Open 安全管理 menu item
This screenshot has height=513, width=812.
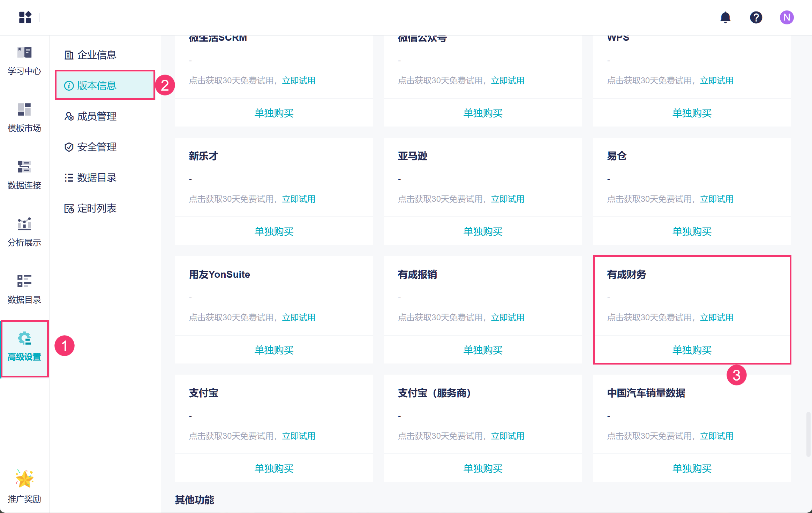(96, 147)
